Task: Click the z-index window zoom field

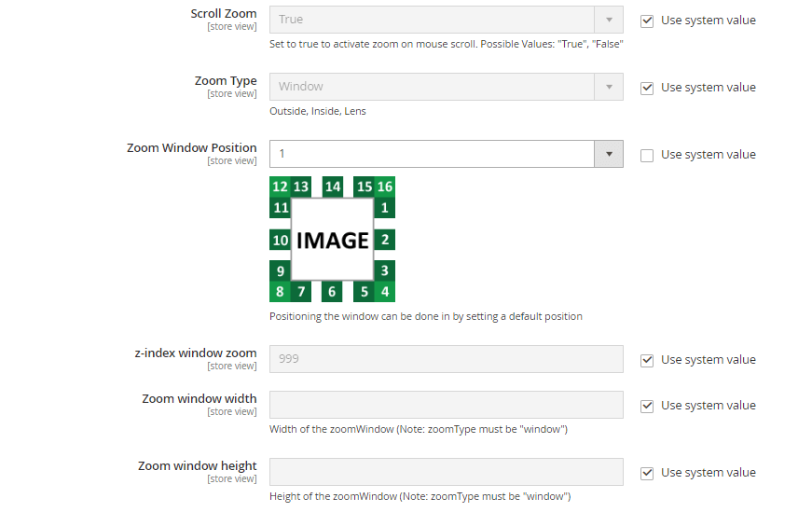Action: 446,359
